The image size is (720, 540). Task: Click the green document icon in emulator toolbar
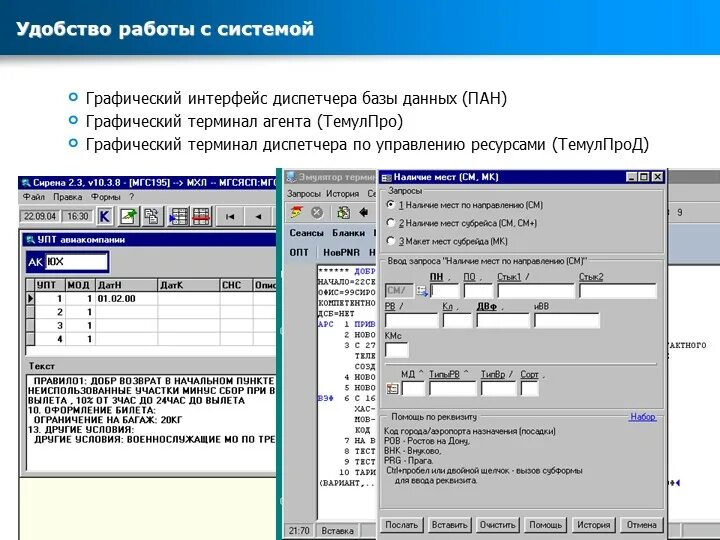(343, 212)
